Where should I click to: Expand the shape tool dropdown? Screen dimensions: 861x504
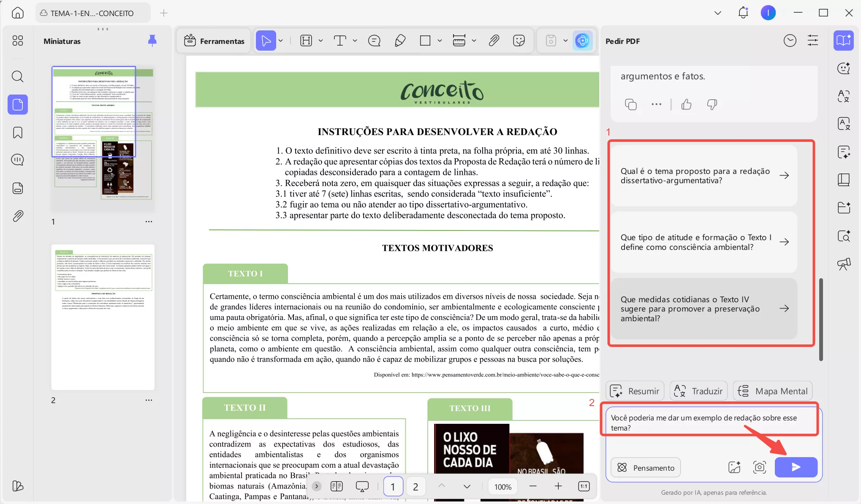tap(440, 40)
